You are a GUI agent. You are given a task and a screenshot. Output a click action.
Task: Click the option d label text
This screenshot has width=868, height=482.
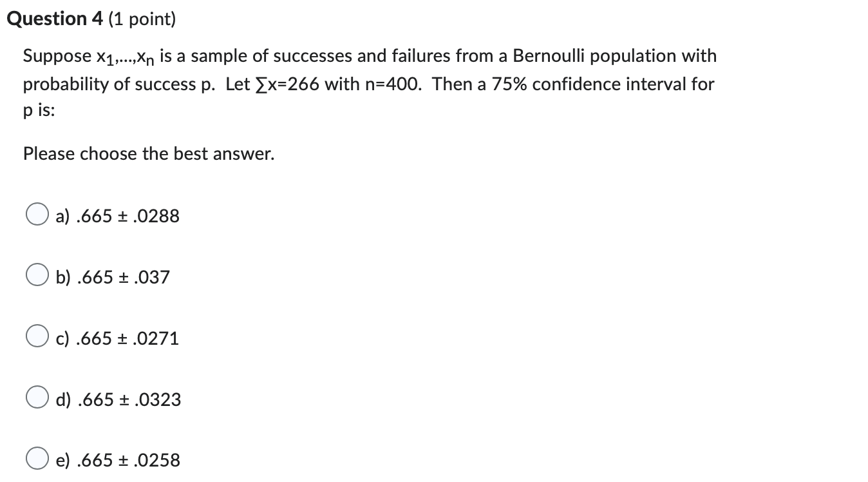[118, 400]
